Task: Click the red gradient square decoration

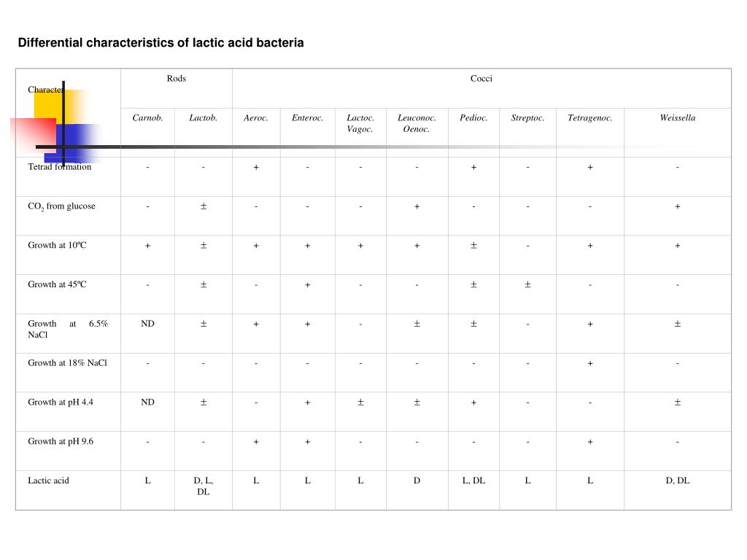Action: point(34,136)
